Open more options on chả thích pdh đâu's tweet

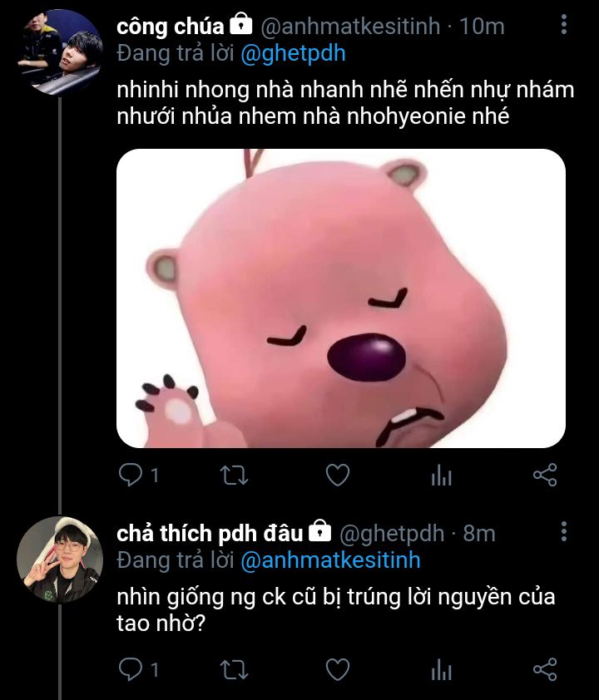pyautogui.click(x=564, y=531)
